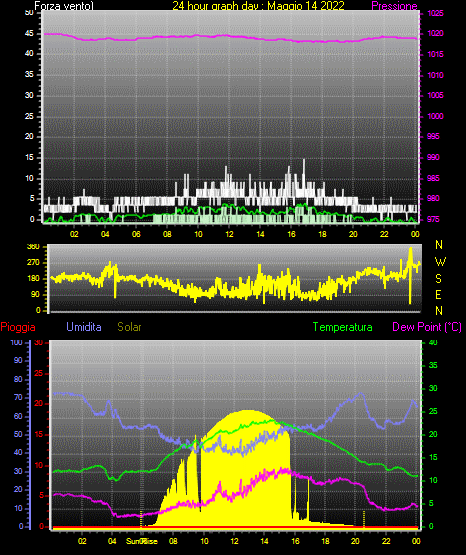
Task: Select green temperature axis value 20
Action: [433, 435]
